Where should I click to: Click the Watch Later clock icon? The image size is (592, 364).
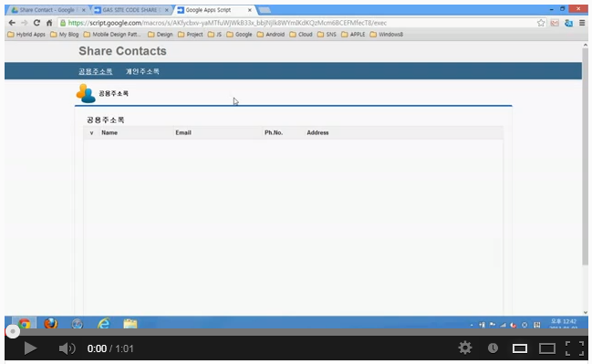493,348
